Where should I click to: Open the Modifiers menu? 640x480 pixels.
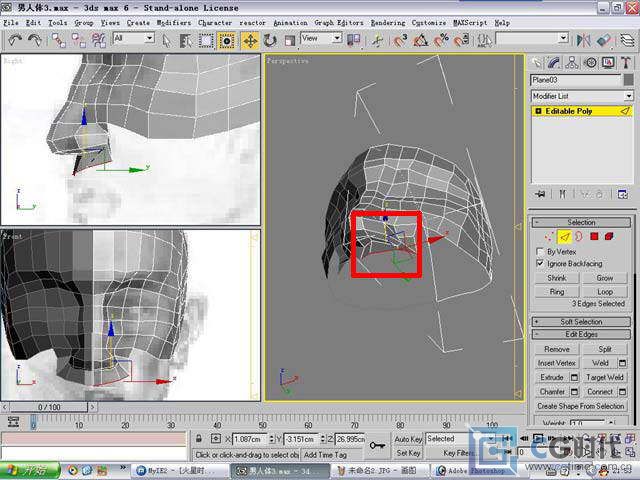pos(174,23)
